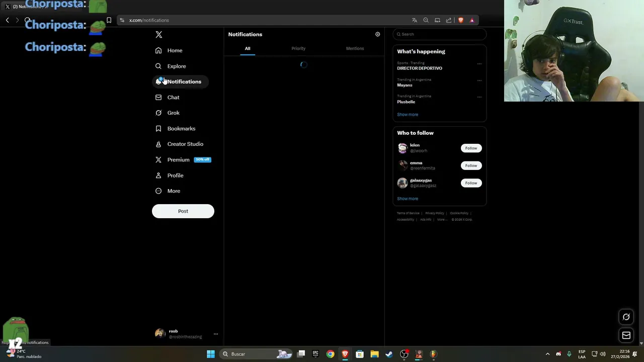644x362 pixels.
Task: Open OBS Studio from the taskbar
Action: click(x=404, y=354)
